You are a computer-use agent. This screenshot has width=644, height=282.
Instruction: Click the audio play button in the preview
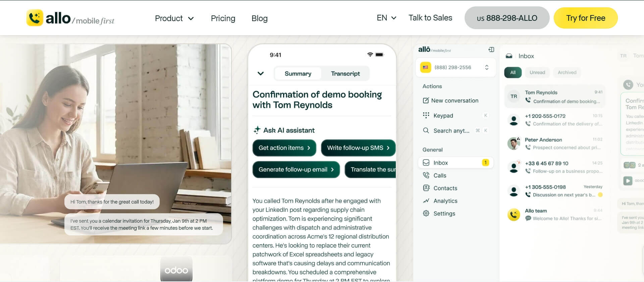click(x=628, y=181)
